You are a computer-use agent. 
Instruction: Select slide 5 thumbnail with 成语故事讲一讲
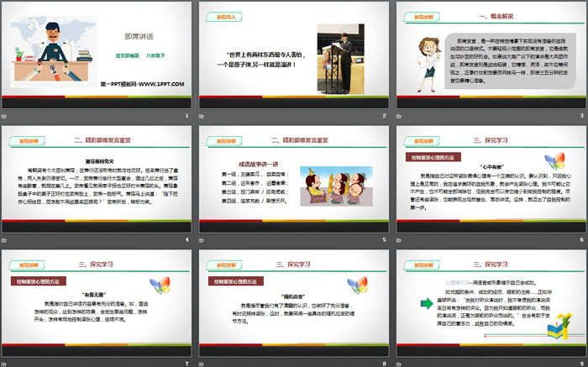pyautogui.click(x=294, y=179)
